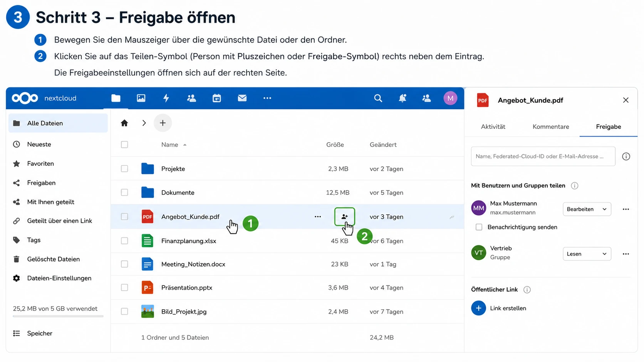Click info icon next to Mit Benutzern und Gruppen teilen
The image size is (644, 362).
[x=575, y=185]
